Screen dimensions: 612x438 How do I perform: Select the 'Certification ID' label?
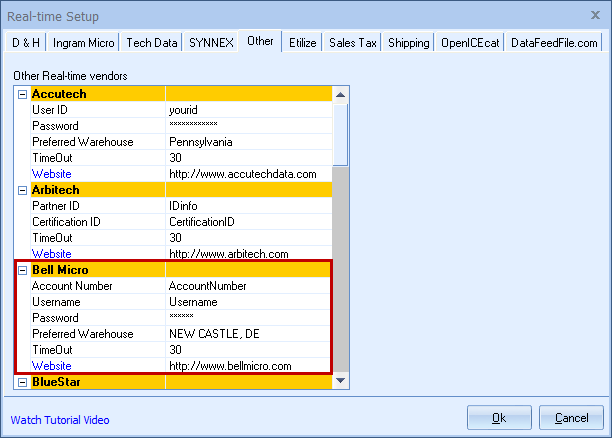point(66,222)
